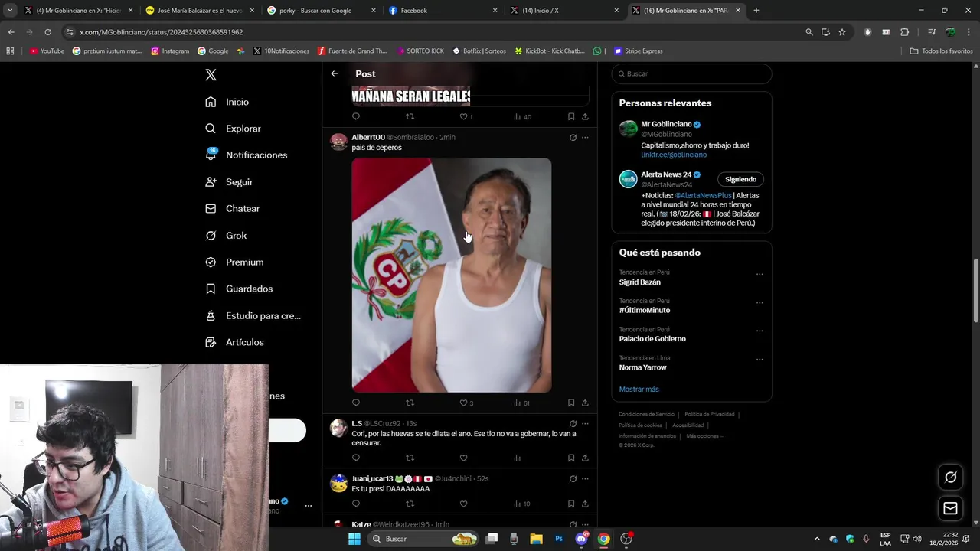
Task: Open more options on Juani_ucar13's post
Action: pyautogui.click(x=585, y=478)
